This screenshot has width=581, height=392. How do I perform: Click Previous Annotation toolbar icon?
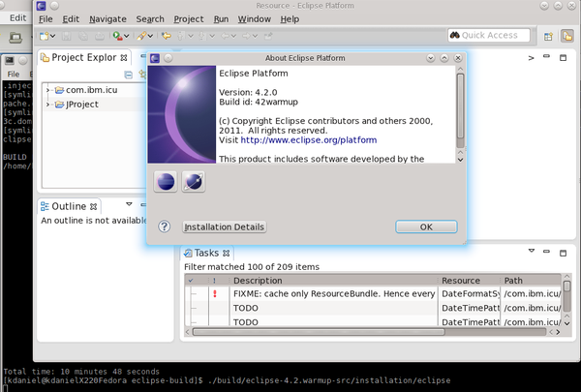(x=202, y=36)
